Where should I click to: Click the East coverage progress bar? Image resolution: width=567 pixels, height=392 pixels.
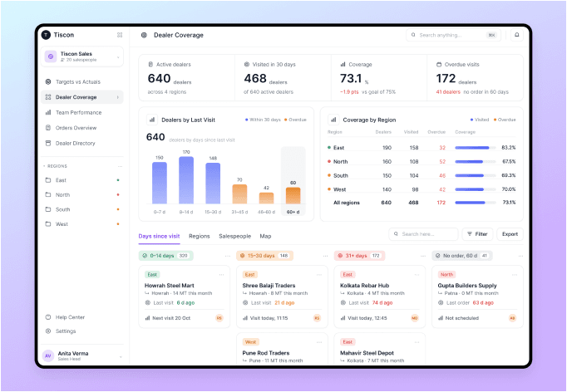[476, 148]
